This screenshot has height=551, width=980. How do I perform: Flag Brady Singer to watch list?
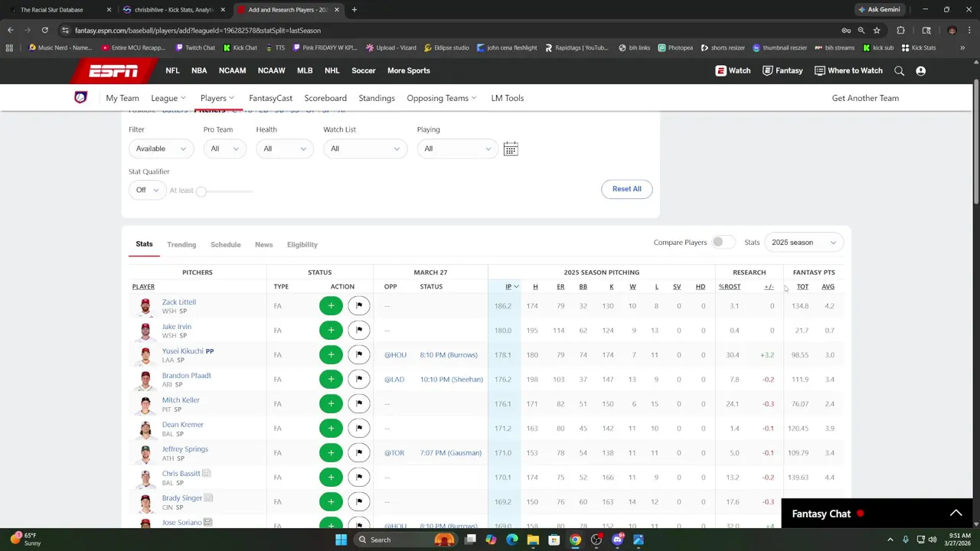click(359, 501)
